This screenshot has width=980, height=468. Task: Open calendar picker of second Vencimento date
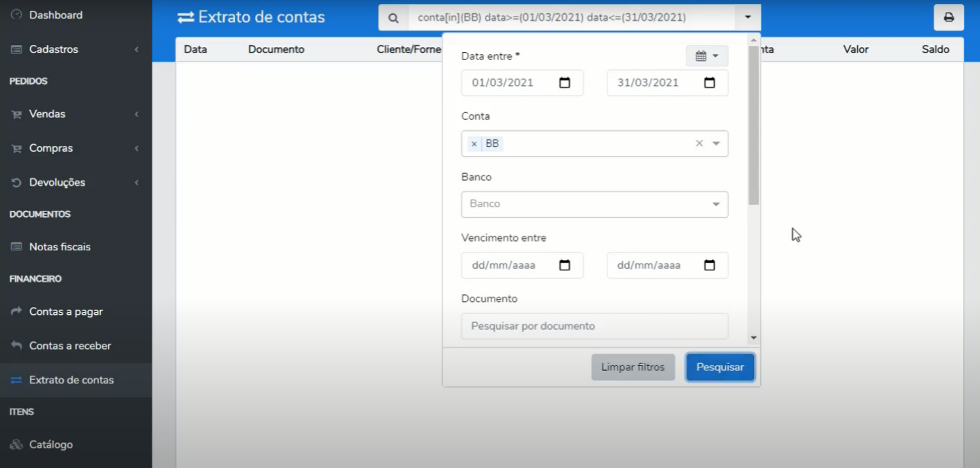pos(710,265)
